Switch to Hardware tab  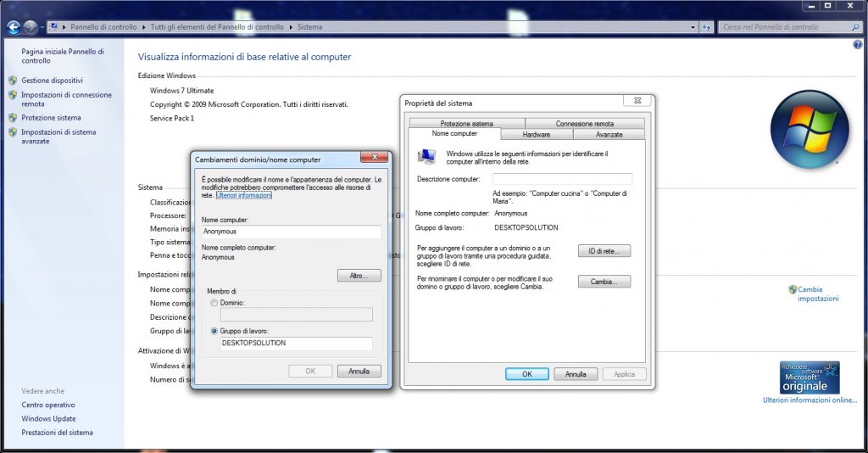(537, 135)
